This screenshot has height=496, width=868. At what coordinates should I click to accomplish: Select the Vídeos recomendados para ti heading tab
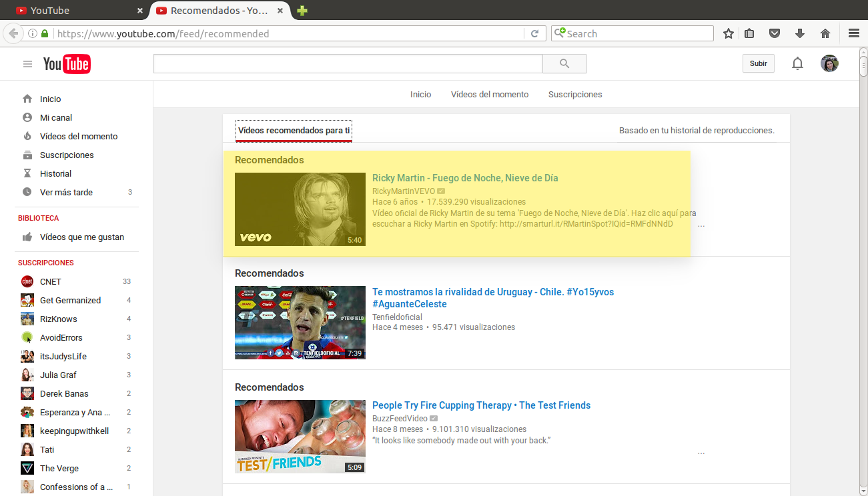[x=294, y=131]
